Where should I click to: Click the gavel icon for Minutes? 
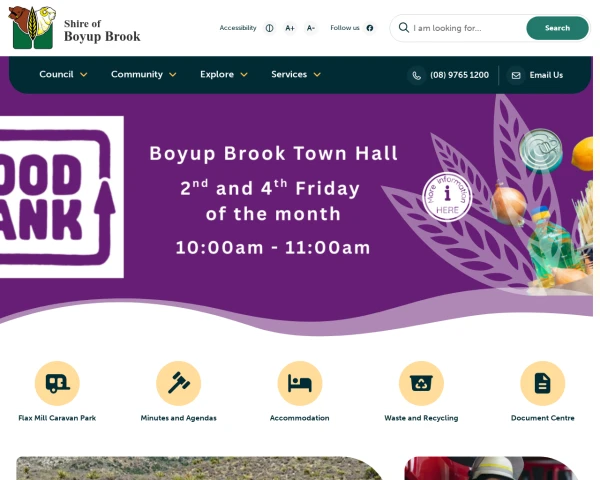[x=178, y=383]
